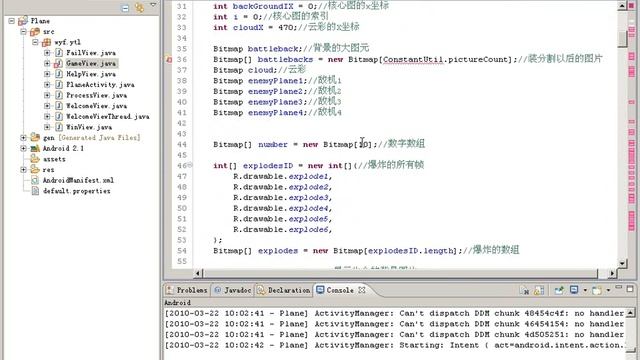Expand the ProcessView.java node
The image size is (640, 360).
pyautogui.click(x=47, y=95)
